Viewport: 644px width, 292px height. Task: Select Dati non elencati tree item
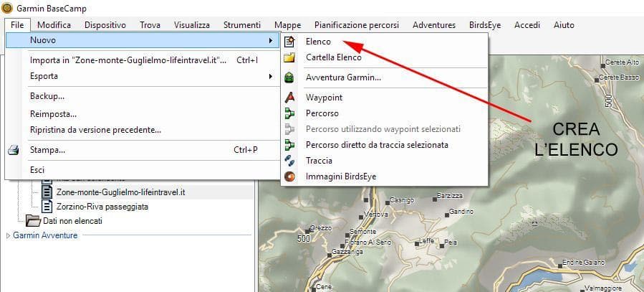pyautogui.click(x=72, y=221)
